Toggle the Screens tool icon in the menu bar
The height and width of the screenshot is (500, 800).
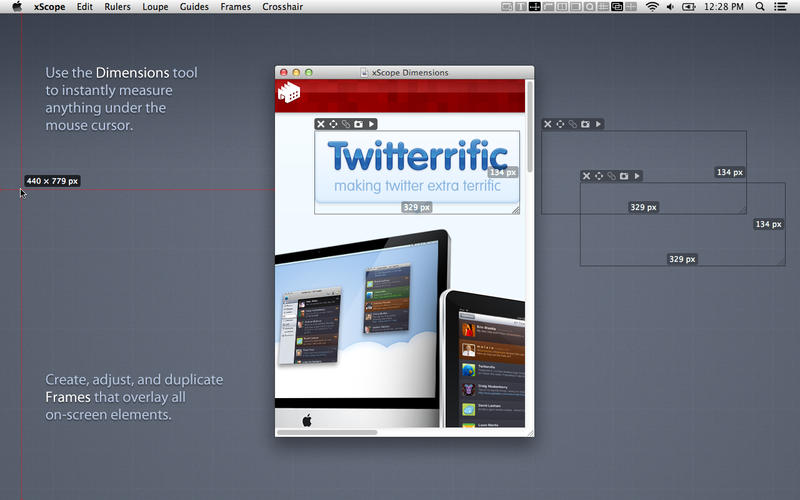(x=576, y=7)
